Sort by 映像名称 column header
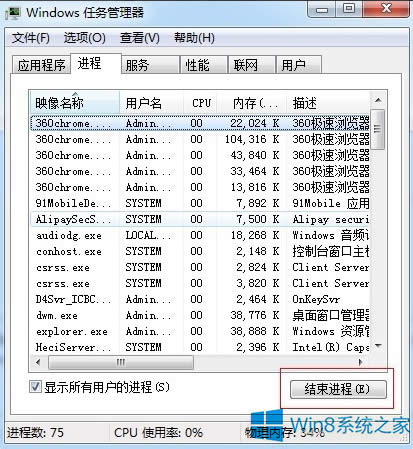Viewport: 413px width, 449px height. pos(75,103)
